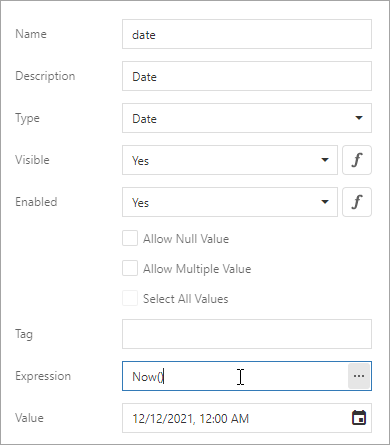Click the Visible label
The height and width of the screenshot is (445, 390).
32,160
